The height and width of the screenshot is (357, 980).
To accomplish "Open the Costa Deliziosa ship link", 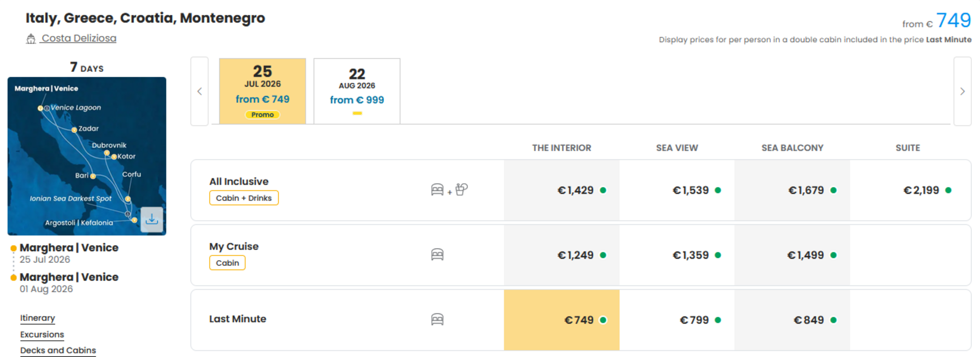I will coord(79,38).
